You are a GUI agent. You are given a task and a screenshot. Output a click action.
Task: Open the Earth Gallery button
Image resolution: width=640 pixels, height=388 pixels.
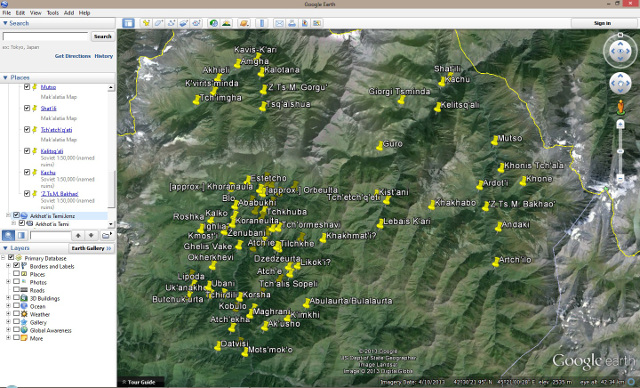[x=91, y=248]
